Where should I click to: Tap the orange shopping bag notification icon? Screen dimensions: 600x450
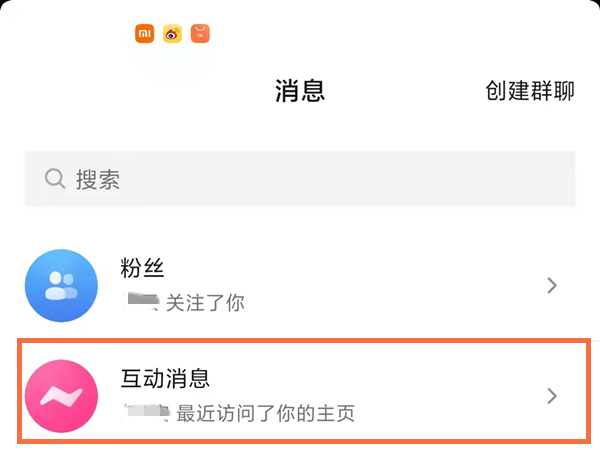point(200,34)
